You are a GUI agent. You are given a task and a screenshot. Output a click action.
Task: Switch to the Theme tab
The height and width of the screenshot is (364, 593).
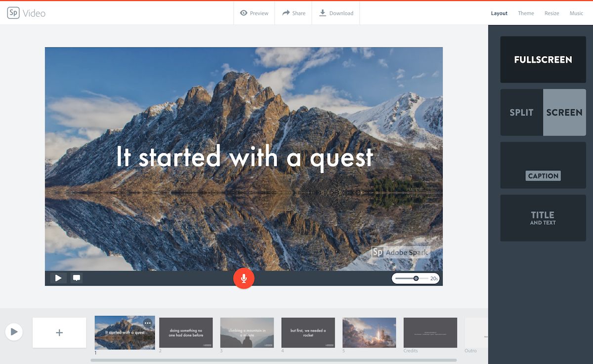click(526, 13)
